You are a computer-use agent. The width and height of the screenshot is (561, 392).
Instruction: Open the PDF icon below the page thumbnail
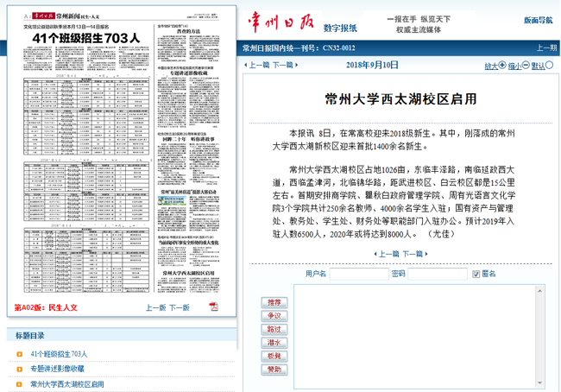[x=213, y=307]
